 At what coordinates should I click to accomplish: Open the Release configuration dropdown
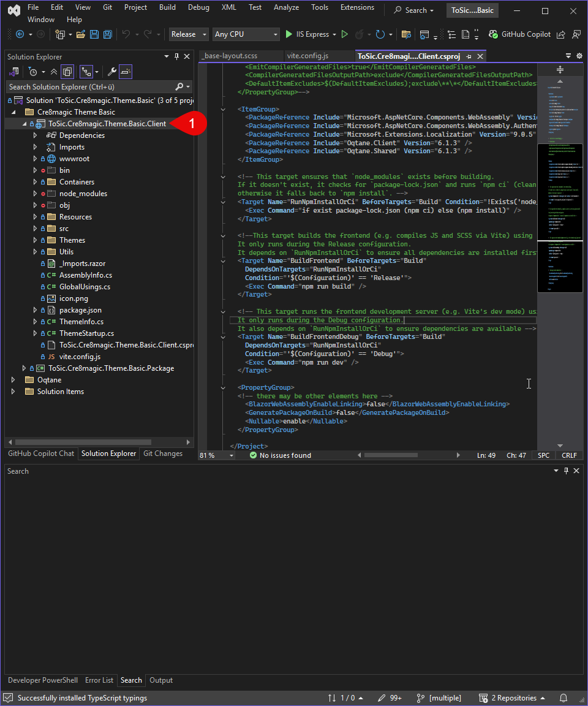(x=189, y=34)
